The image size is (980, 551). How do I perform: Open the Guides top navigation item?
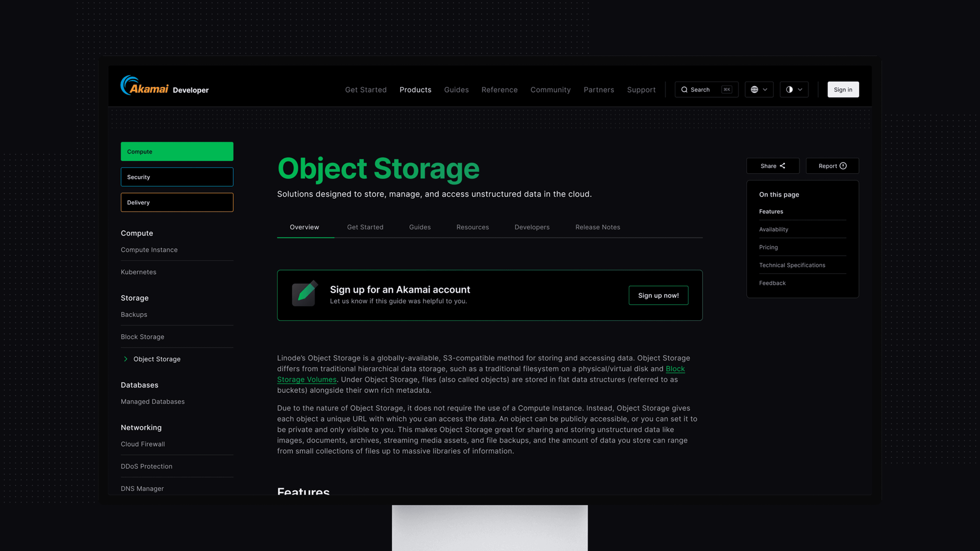tap(456, 90)
